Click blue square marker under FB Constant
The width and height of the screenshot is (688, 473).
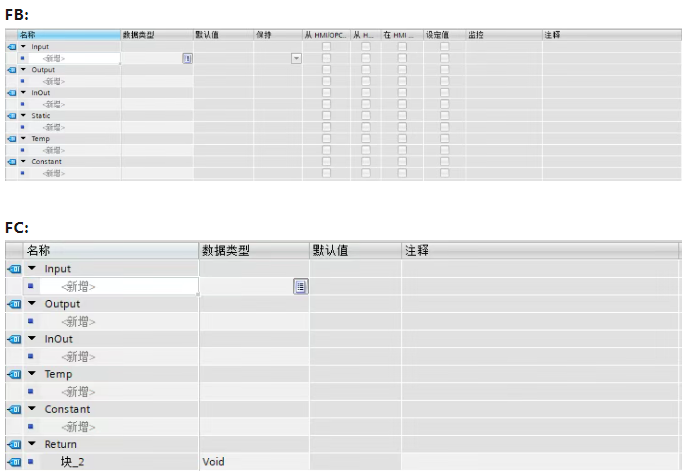(x=22, y=173)
